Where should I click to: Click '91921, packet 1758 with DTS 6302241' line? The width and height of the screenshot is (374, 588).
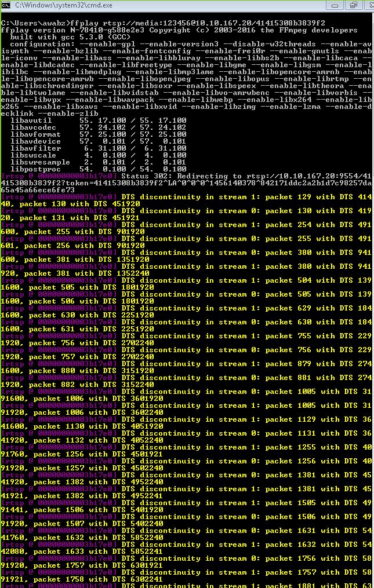pyautogui.click(x=82, y=579)
